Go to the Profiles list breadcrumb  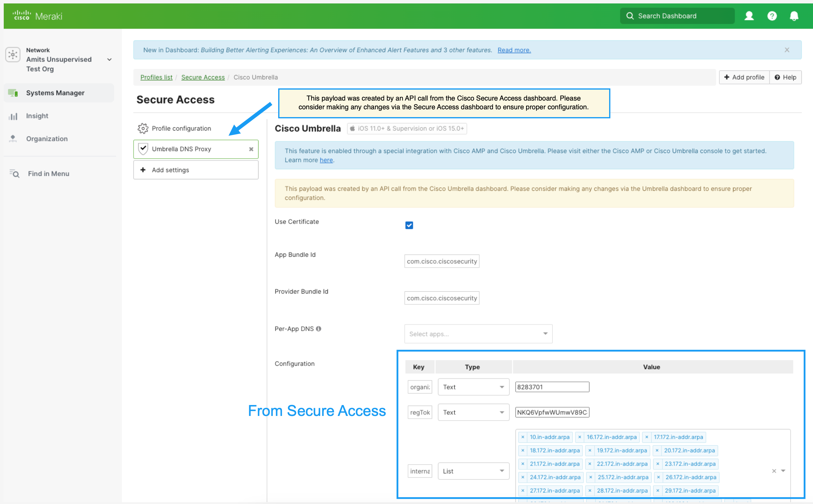156,77
